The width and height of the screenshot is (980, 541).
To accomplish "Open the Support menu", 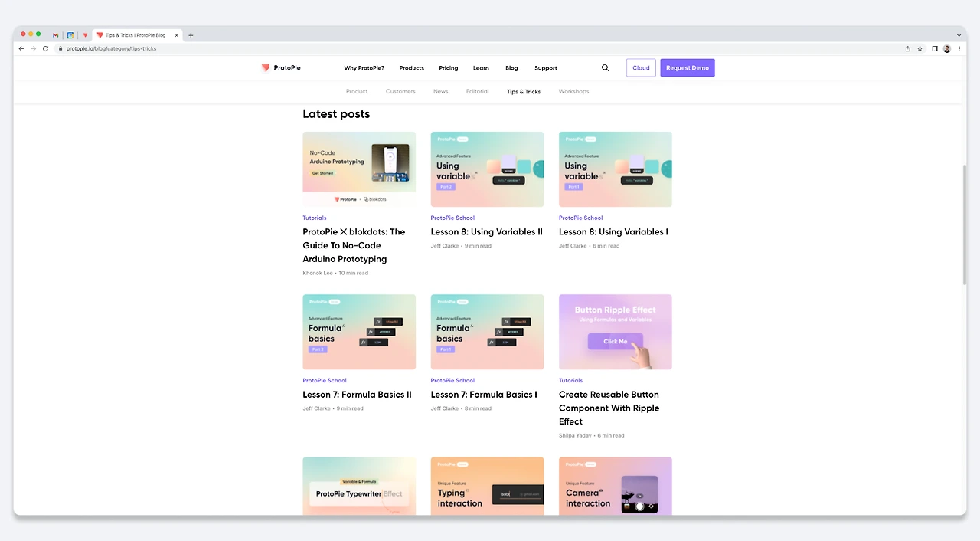I will click(x=546, y=68).
